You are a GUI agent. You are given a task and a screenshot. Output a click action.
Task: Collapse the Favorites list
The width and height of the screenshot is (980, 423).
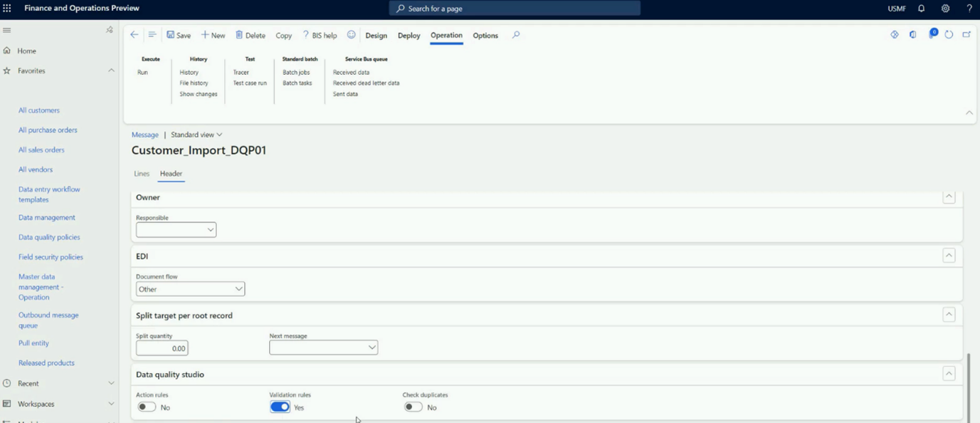click(111, 70)
